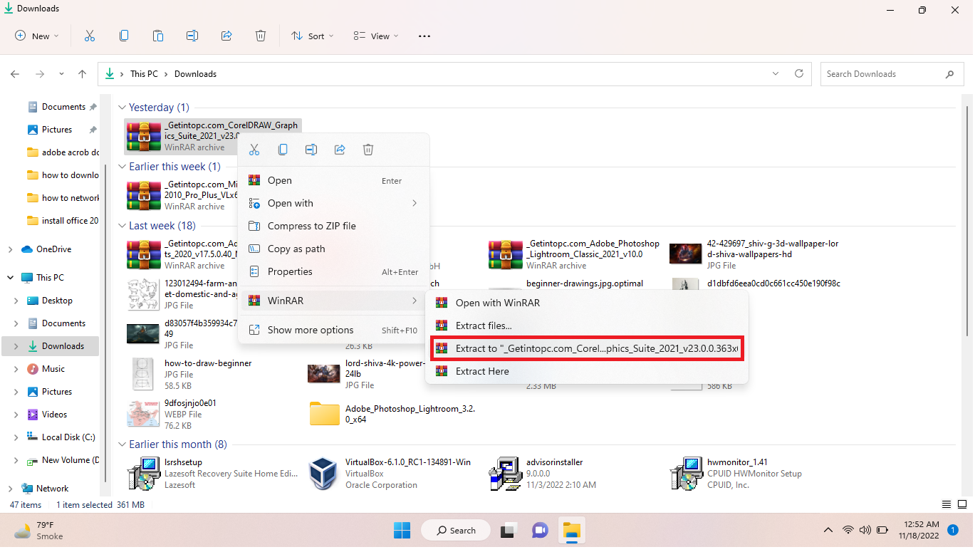Click the File Explorer taskbar icon

[x=572, y=531]
